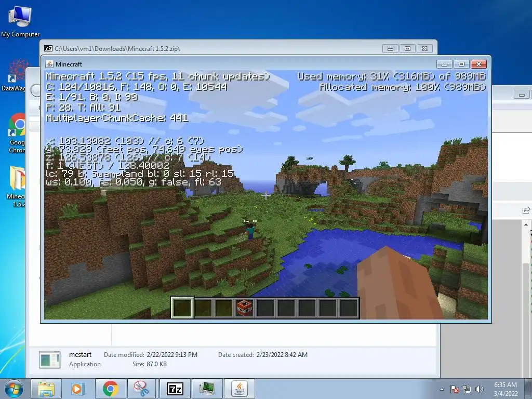The width and height of the screenshot is (532, 399).
Task: Click the date 3/4/2022 in the taskbar
Action: tap(506, 394)
